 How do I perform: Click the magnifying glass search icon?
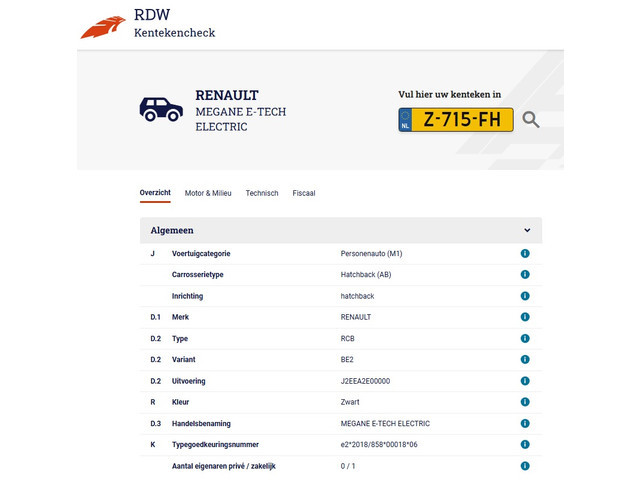click(x=531, y=120)
